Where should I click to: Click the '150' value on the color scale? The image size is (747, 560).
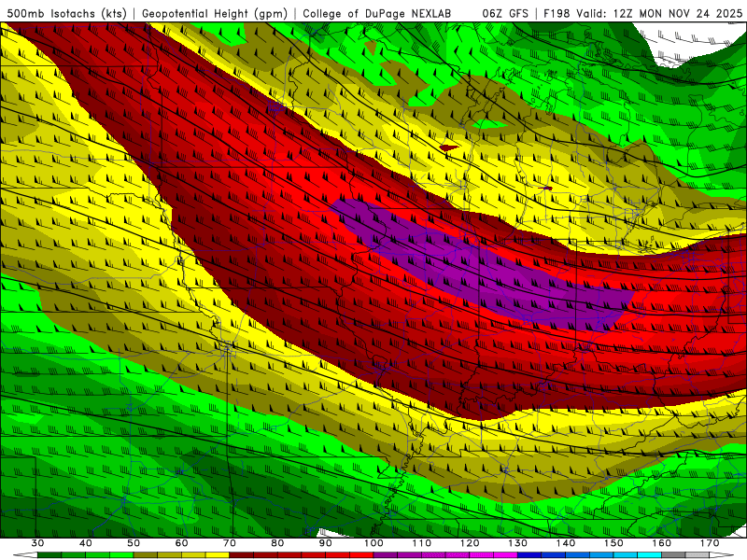[614, 543]
